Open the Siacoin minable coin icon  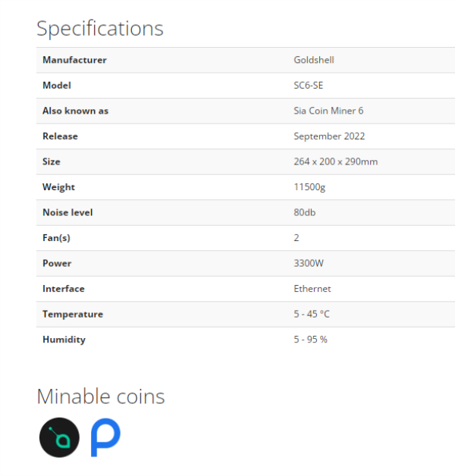click(59, 437)
